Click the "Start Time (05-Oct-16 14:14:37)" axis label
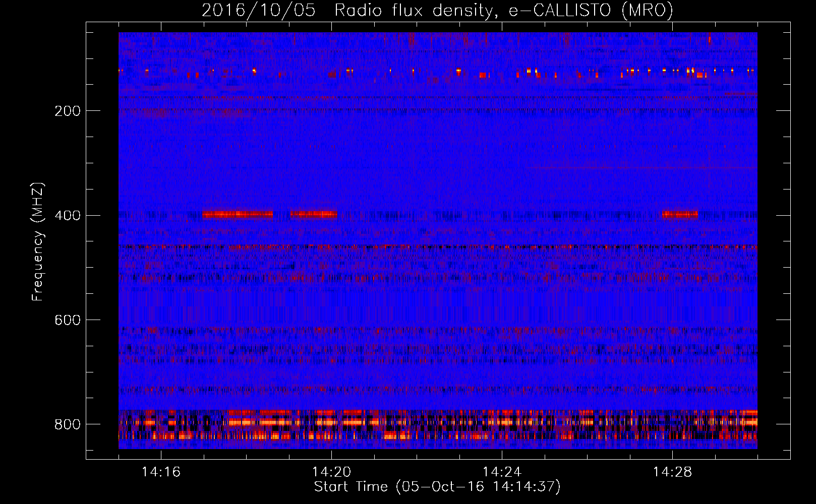This screenshot has width=816, height=504. coord(437,487)
